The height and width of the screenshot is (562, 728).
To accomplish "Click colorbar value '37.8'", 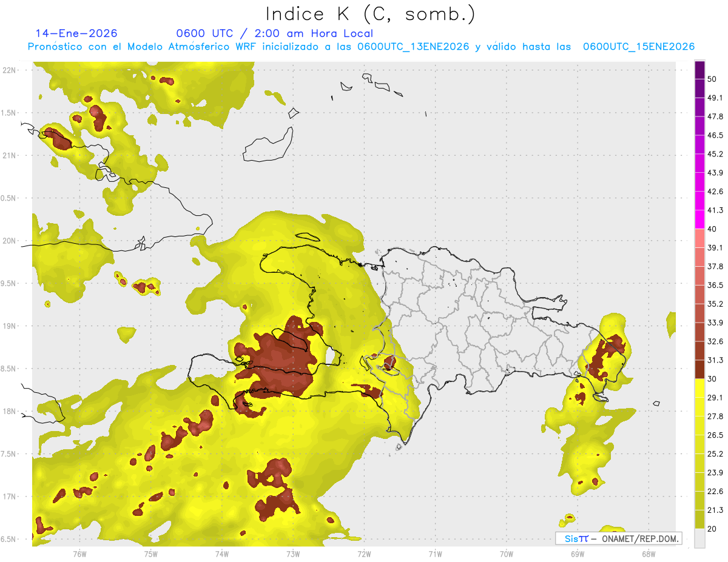I will pos(715,266).
